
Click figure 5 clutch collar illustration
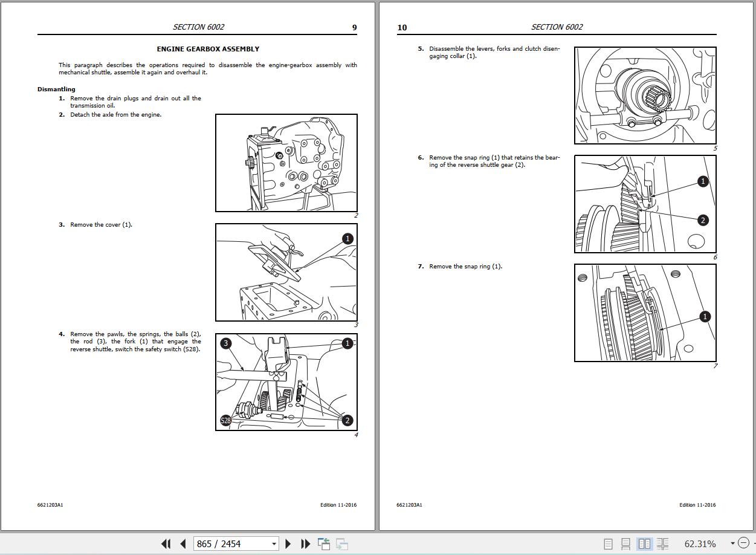click(645, 96)
